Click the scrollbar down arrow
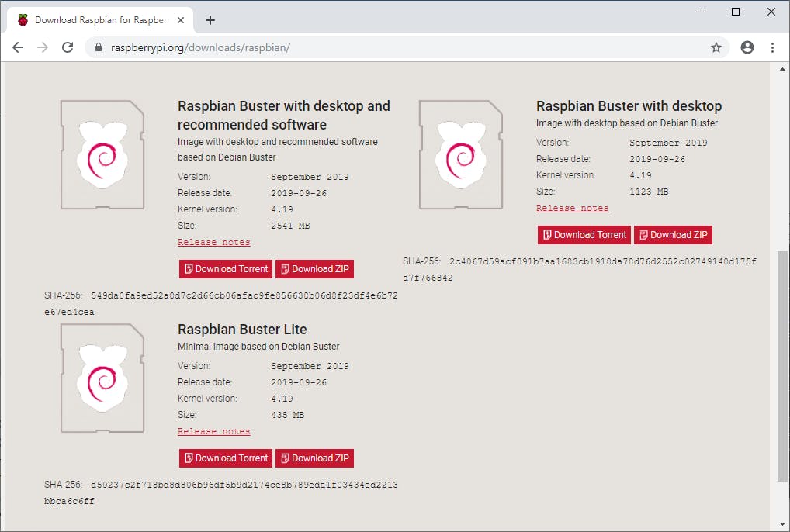Viewport: 790px width, 532px height. click(782, 524)
